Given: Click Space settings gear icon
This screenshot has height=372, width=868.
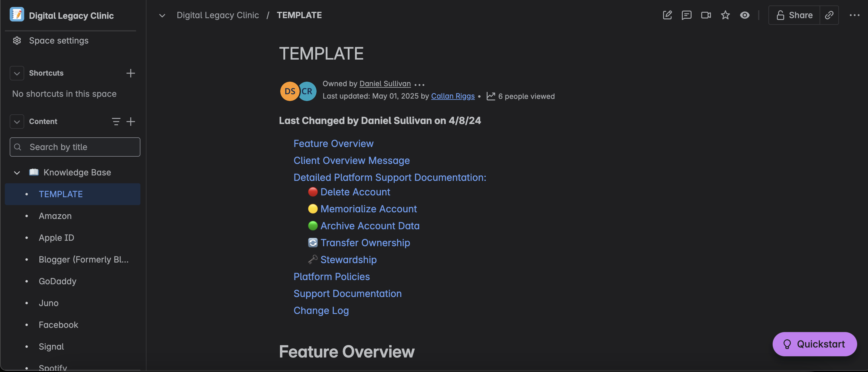Looking at the screenshot, I should [17, 41].
